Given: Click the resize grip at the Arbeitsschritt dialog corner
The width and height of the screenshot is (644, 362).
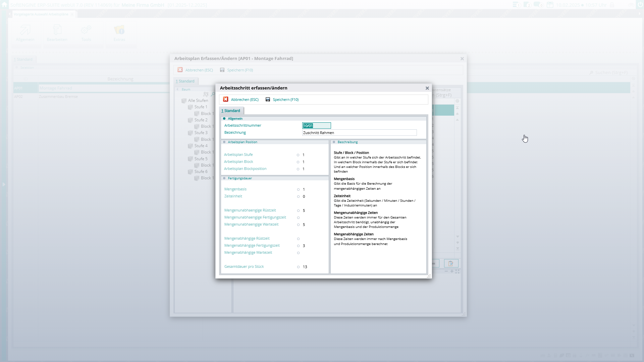Looking at the screenshot, I should tap(429, 276).
